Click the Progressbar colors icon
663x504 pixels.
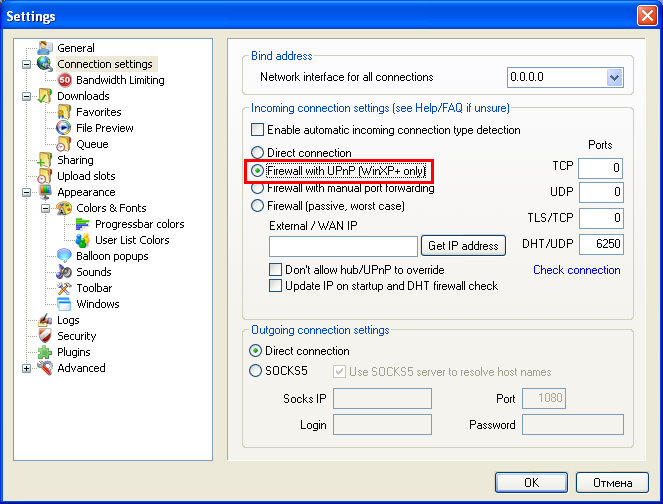point(82,224)
